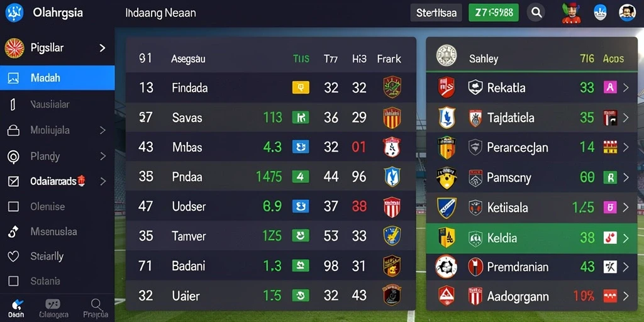This screenshot has width=644, height=322.
Task: Toggle the checkbox icon beside Odaiarcads
Action: point(14,181)
